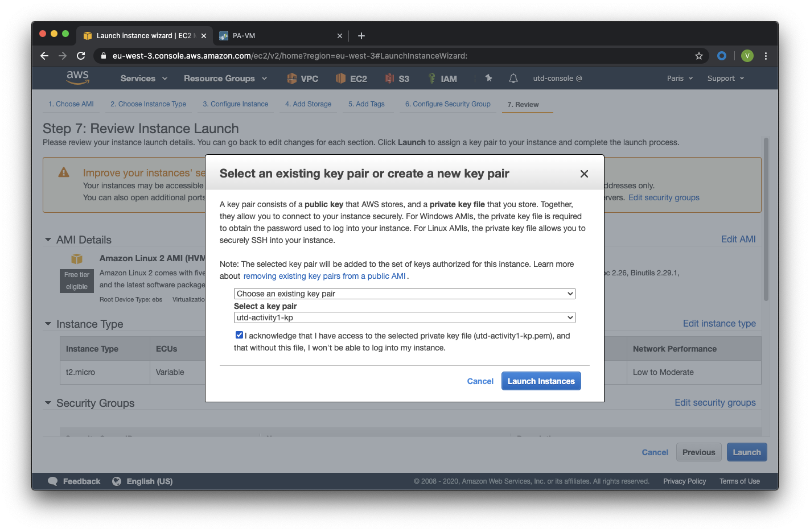The width and height of the screenshot is (810, 532).
Task: Click the Edit AMI link
Action: tap(738, 240)
